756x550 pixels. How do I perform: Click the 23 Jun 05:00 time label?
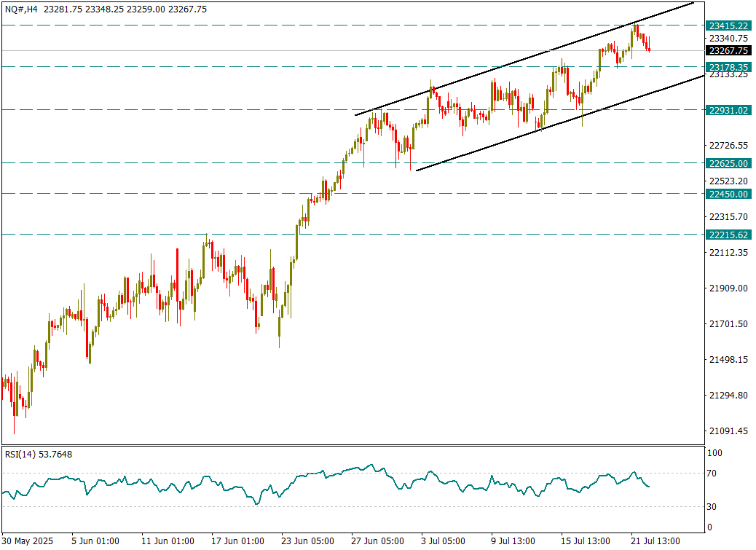point(307,541)
